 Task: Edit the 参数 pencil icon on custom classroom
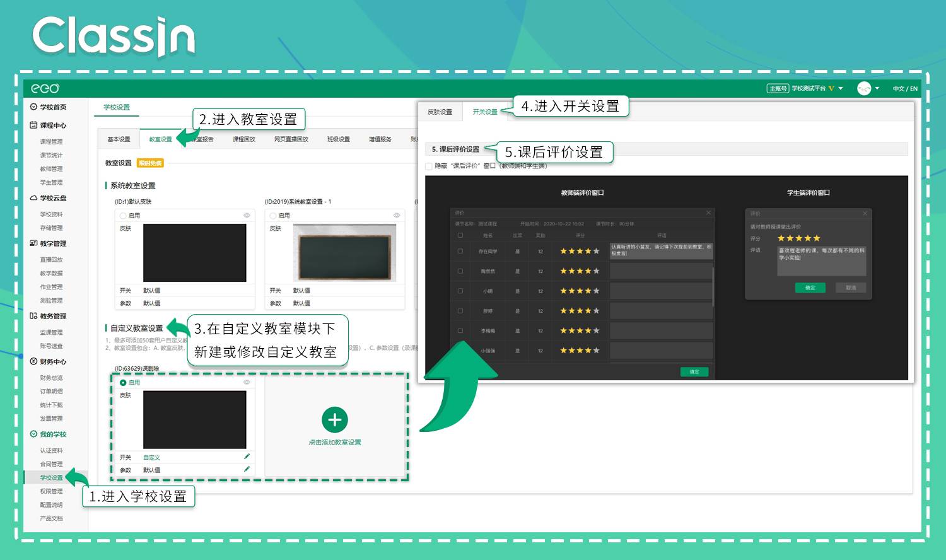(247, 469)
